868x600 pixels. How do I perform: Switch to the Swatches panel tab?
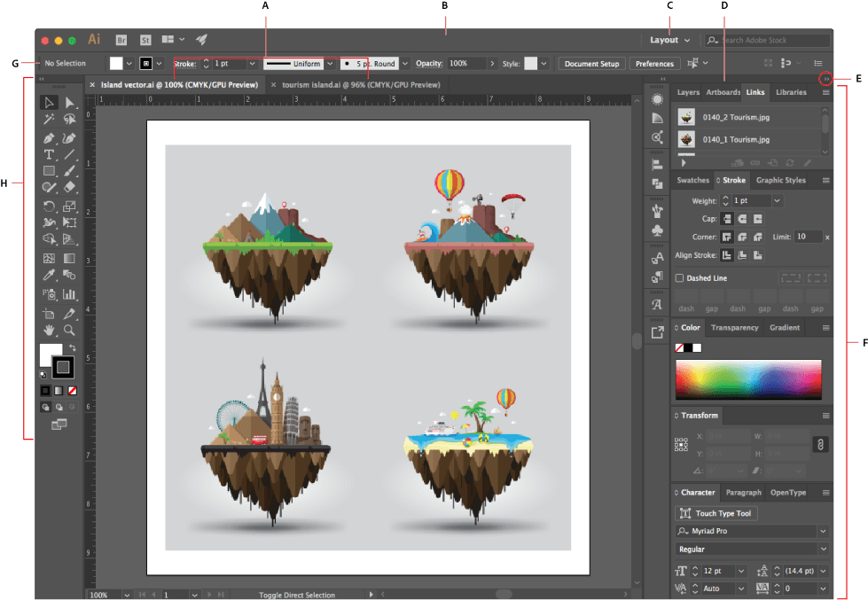pos(692,180)
